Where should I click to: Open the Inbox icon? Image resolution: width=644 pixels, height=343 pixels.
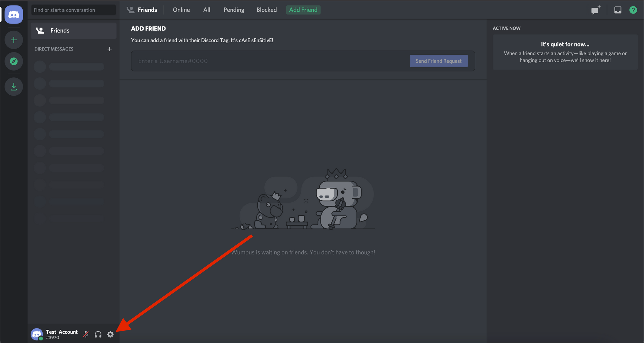pyautogui.click(x=618, y=10)
